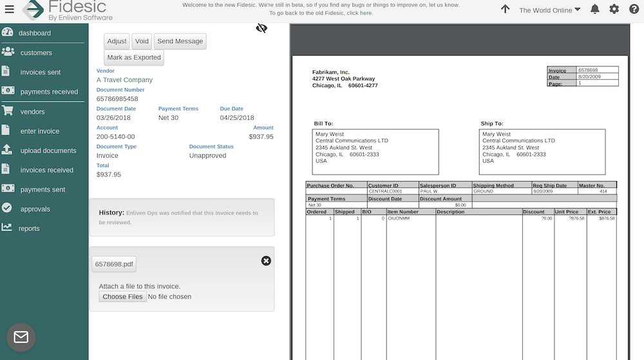This screenshot has width=644, height=360.
Task: Open A Travel Company vendor link
Action: [x=124, y=80]
